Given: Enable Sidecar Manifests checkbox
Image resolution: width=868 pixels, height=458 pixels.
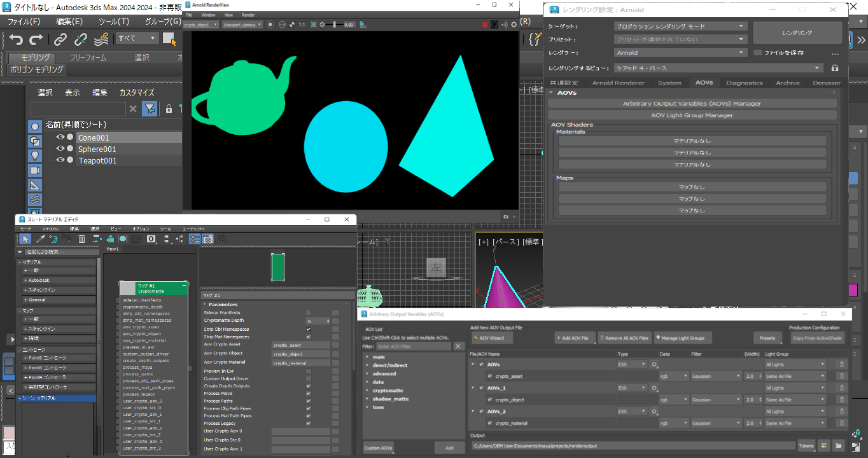Looking at the screenshot, I should pos(309,313).
